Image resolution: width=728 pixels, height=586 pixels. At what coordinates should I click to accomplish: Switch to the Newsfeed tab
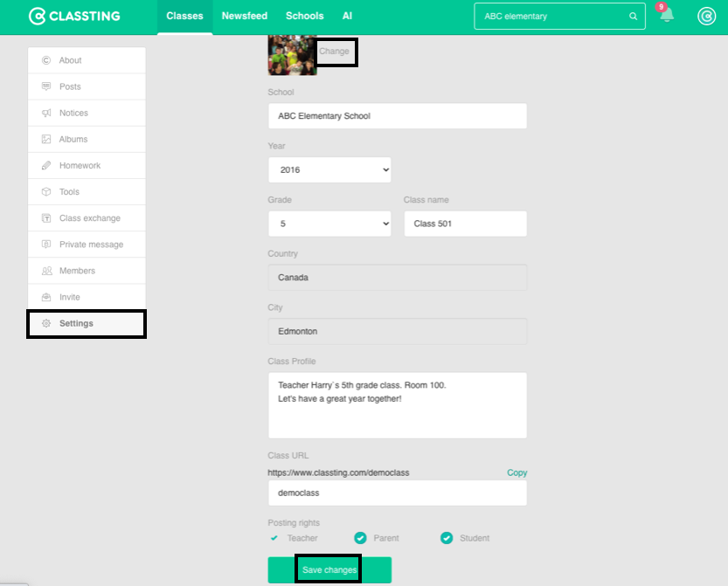245,17
